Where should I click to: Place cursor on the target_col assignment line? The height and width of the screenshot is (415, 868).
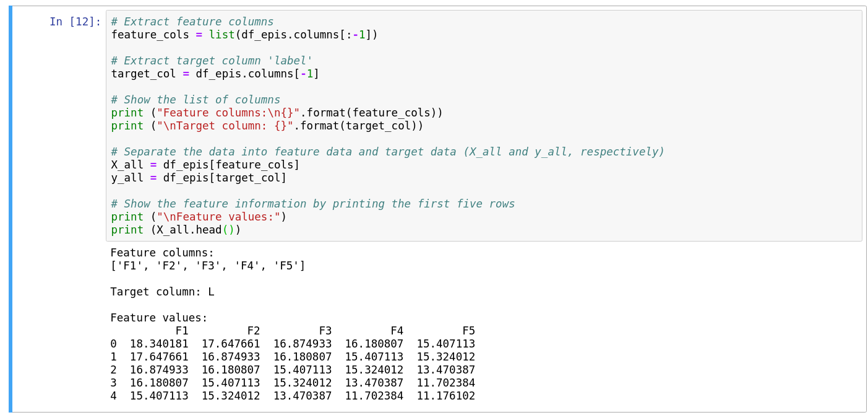[x=215, y=74]
